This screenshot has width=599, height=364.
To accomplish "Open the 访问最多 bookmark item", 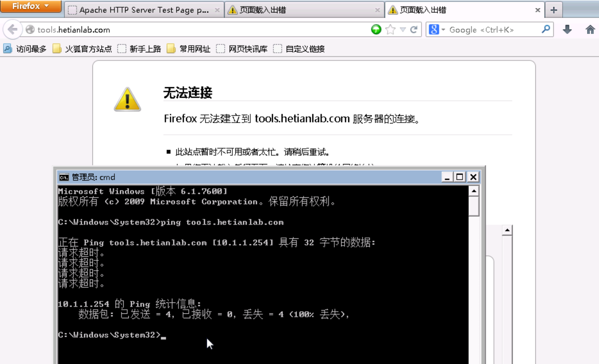I will click(x=25, y=49).
